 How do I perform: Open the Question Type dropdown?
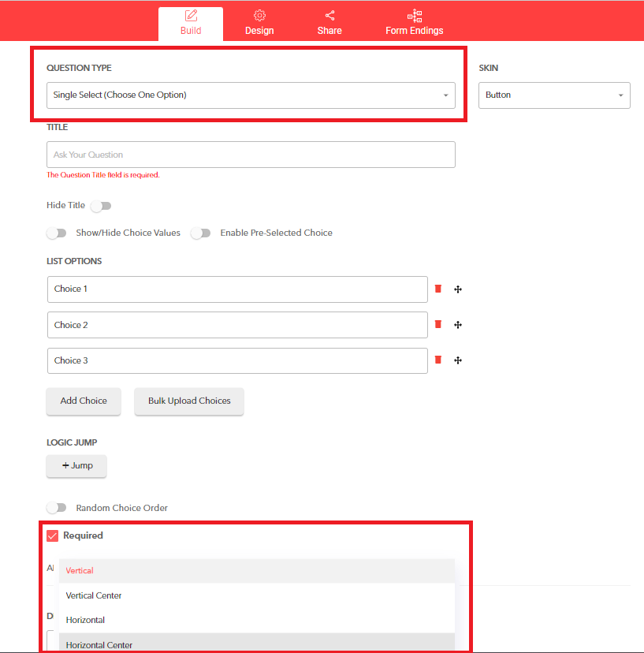point(251,95)
